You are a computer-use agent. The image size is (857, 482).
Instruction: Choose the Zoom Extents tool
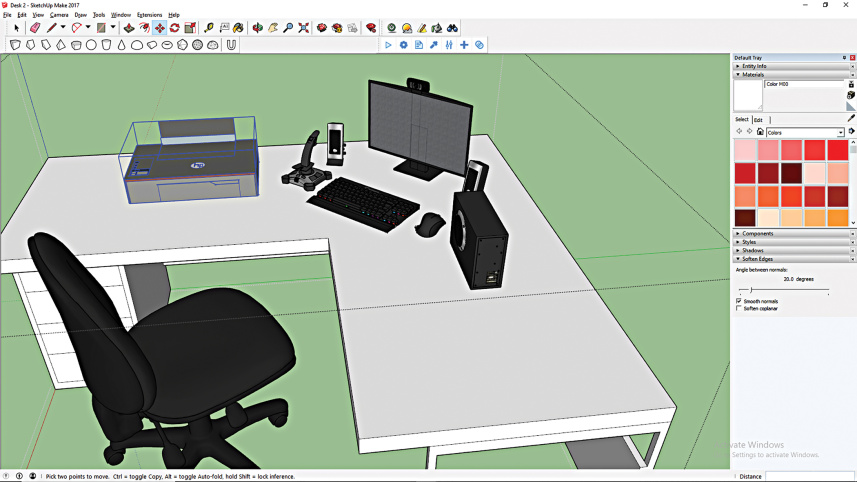click(303, 28)
